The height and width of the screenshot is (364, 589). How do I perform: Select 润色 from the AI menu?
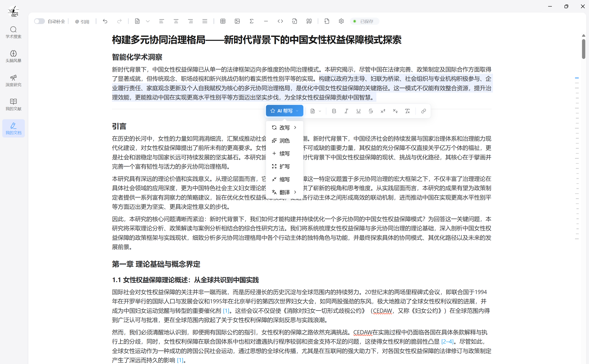tap(284, 141)
